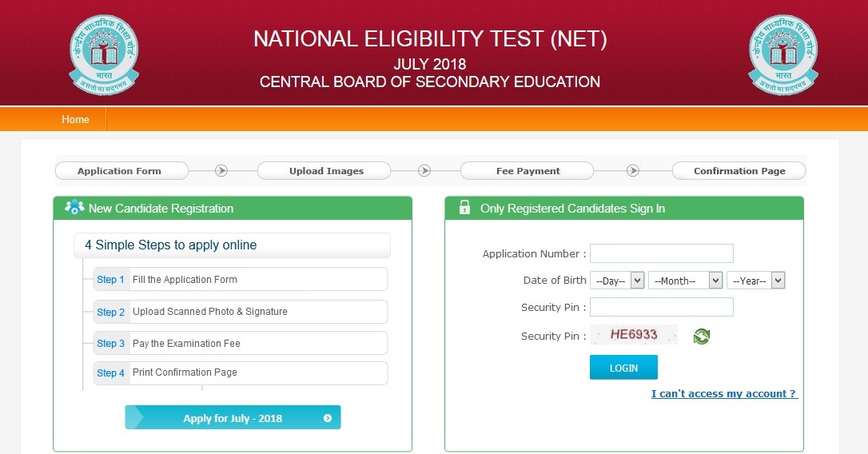Focus the Security Pin text field

click(x=662, y=307)
